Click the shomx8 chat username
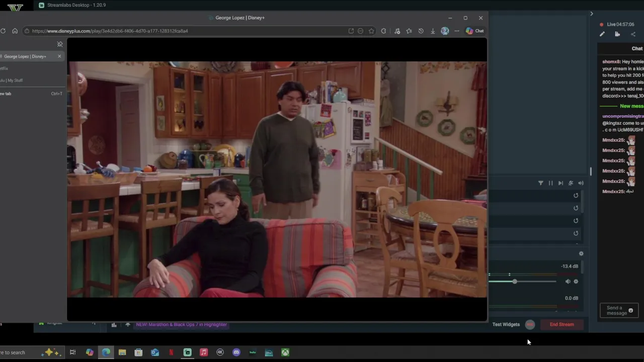This screenshot has height=362, width=644. pos(611,62)
